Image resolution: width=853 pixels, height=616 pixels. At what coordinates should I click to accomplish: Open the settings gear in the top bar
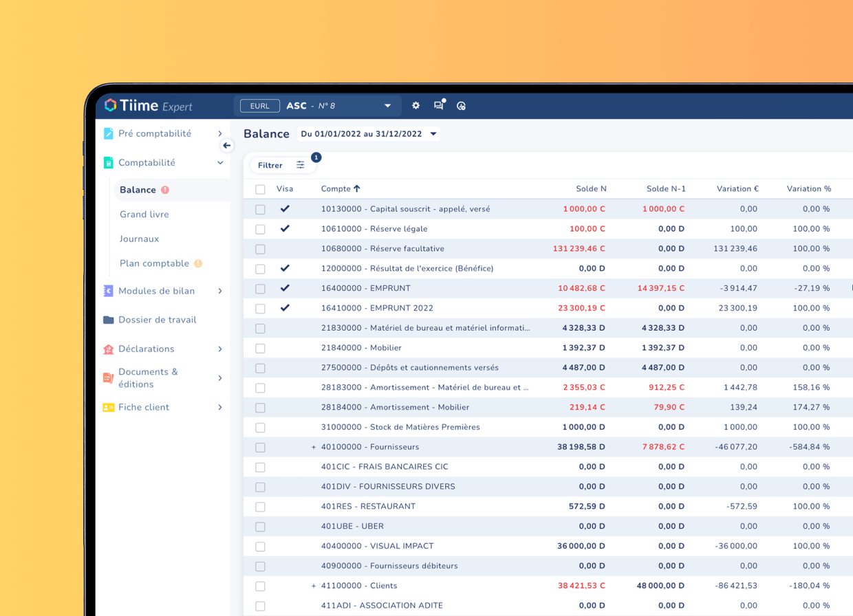(415, 106)
